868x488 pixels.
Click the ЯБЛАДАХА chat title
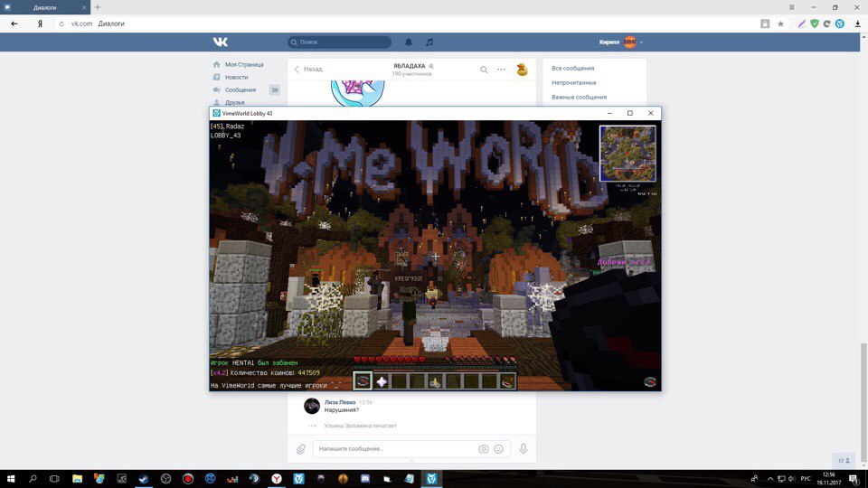coord(409,66)
